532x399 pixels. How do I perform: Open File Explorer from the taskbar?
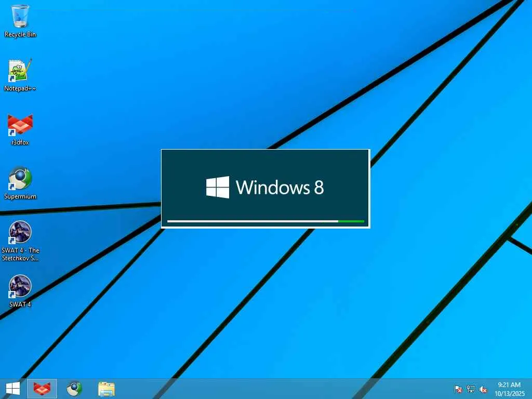click(106, 389)
